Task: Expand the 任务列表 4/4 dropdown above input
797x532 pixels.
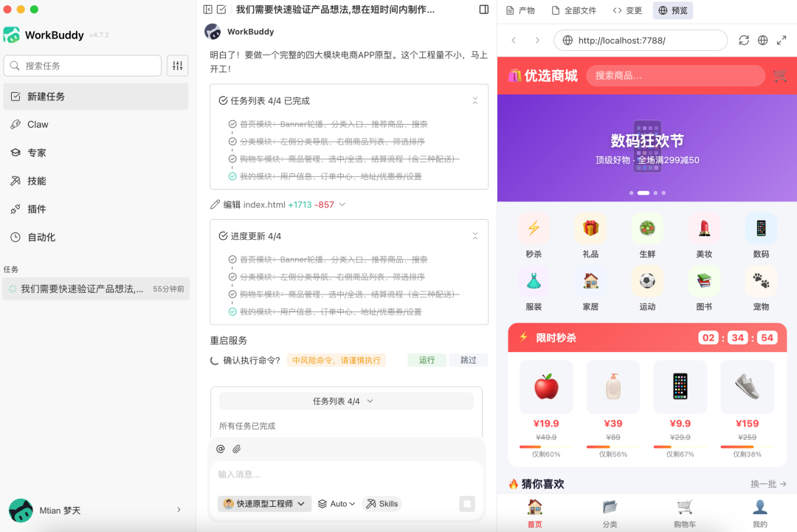Action: (x=346, y=401)
